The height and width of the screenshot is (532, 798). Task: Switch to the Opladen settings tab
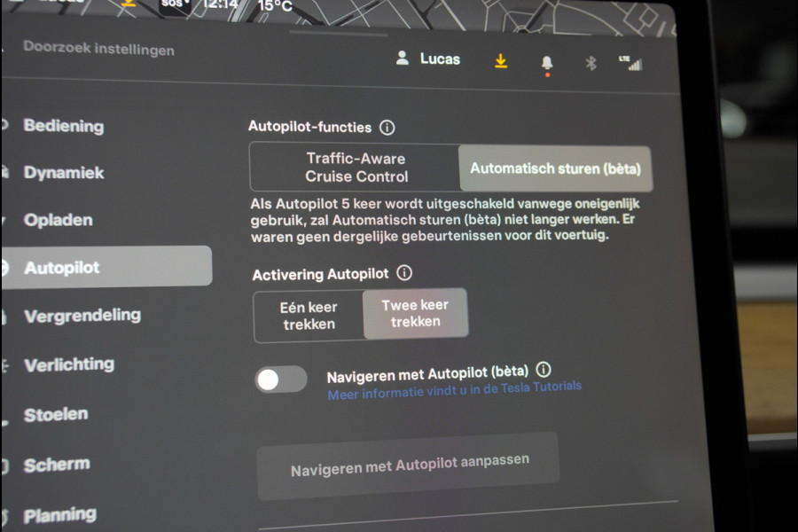[58, 220]
